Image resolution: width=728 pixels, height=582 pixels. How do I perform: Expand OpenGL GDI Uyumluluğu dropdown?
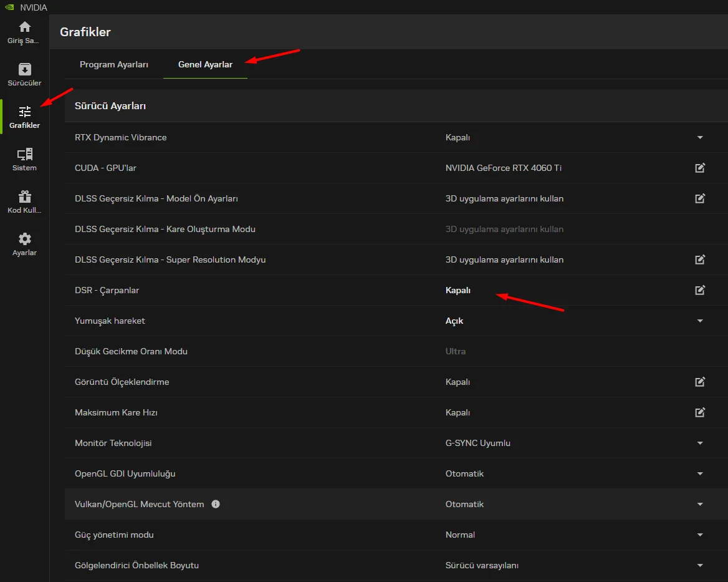(x=700, y=474)
